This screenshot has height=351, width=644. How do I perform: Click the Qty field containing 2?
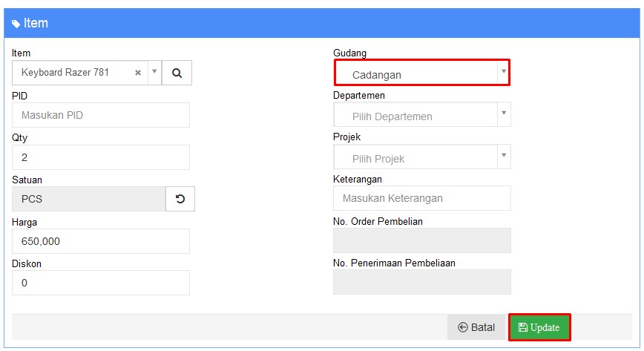click(101, 157)
